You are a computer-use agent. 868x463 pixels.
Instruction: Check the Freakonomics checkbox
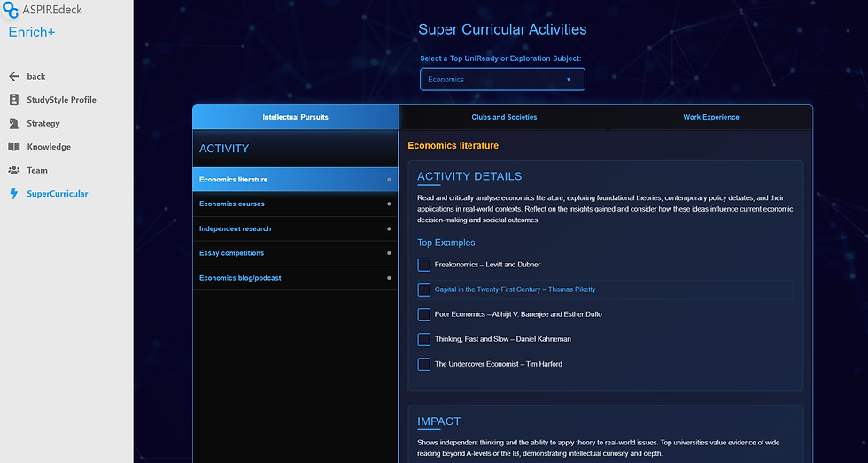(424, 265)
